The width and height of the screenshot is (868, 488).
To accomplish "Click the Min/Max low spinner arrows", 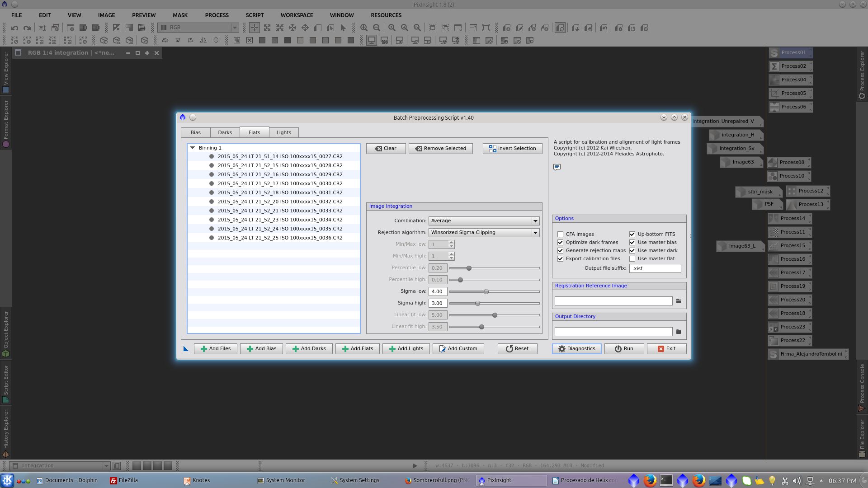I will coord(451,244).
